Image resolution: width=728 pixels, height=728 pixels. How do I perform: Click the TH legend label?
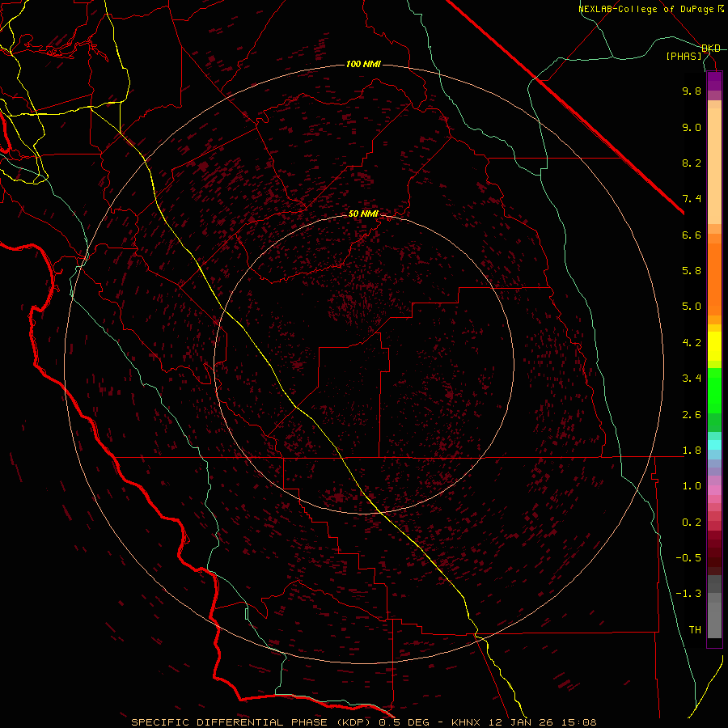(695, 629)
